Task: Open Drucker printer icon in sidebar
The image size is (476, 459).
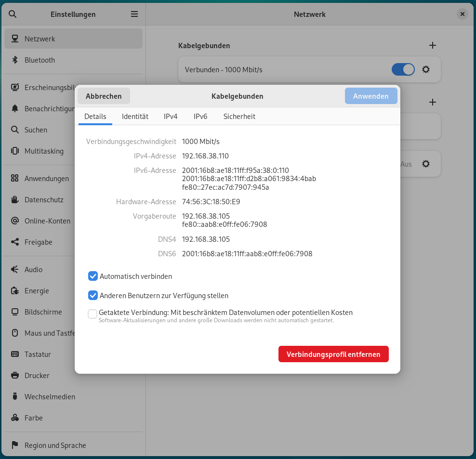Action: [15, 376]
